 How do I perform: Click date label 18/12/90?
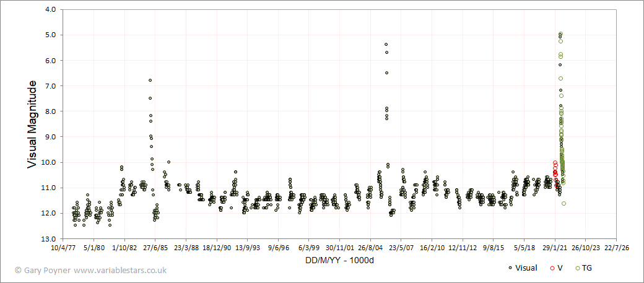pyautogui.click(x=217, y=248)
